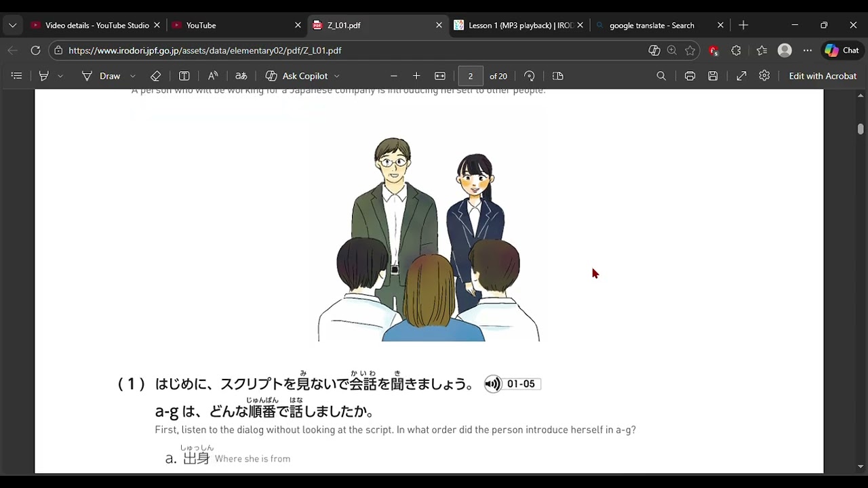
Task: Add this page to favorites
Action: 690,50
